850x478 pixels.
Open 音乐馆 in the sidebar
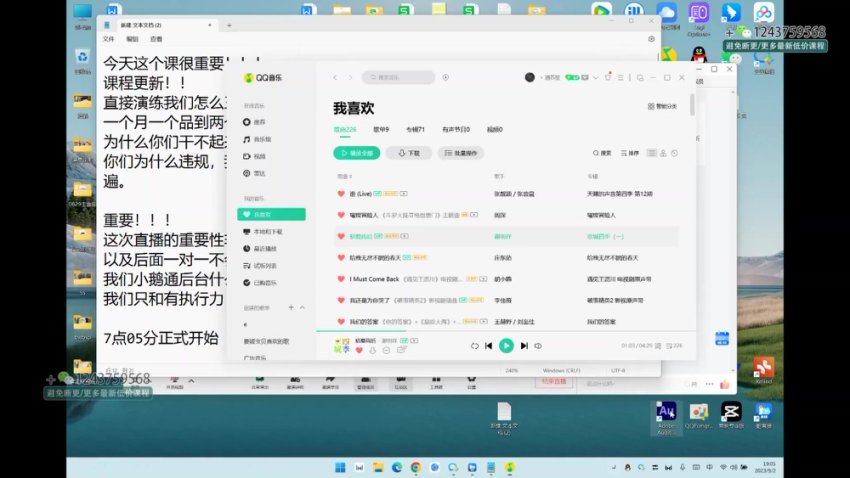[261, 139]
